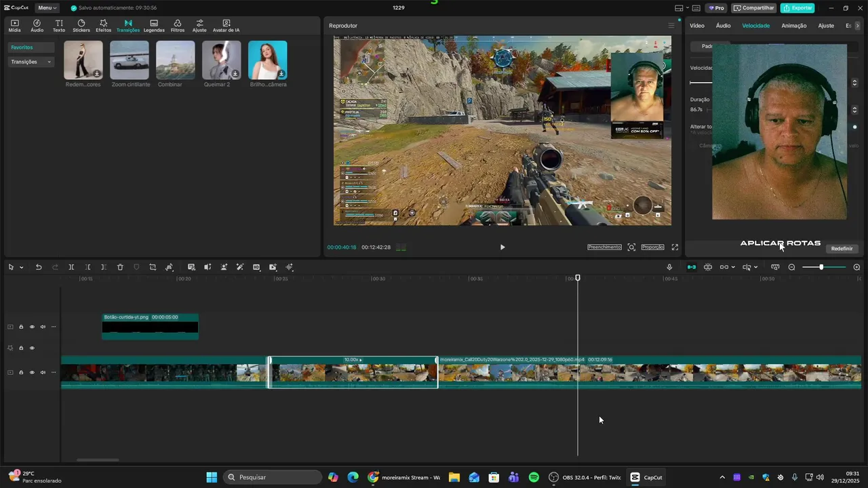The width and height of the screenshot is (868, 488).
Task: Play the video in the preview player
Action: [x=502, y=247]
